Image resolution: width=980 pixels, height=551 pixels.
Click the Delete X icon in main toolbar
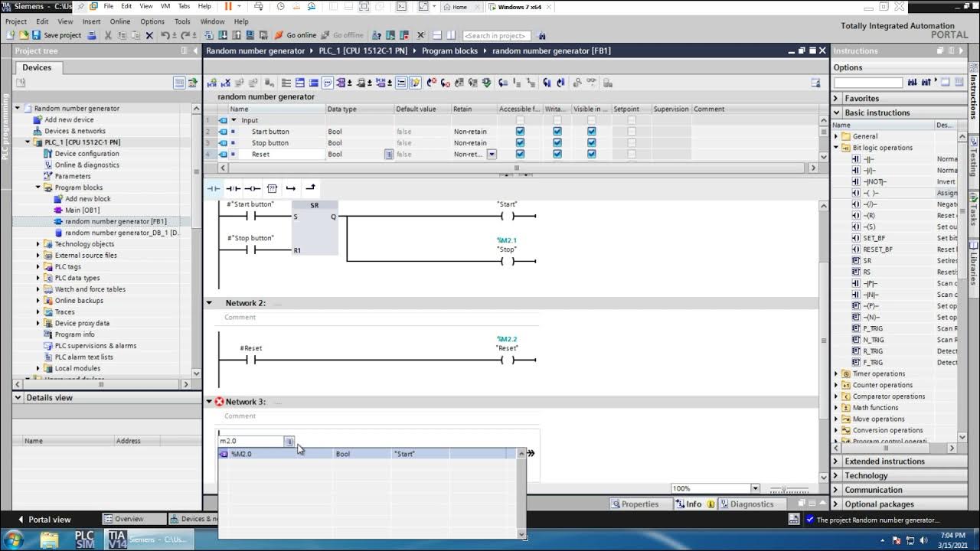click(x=149, y=35)
